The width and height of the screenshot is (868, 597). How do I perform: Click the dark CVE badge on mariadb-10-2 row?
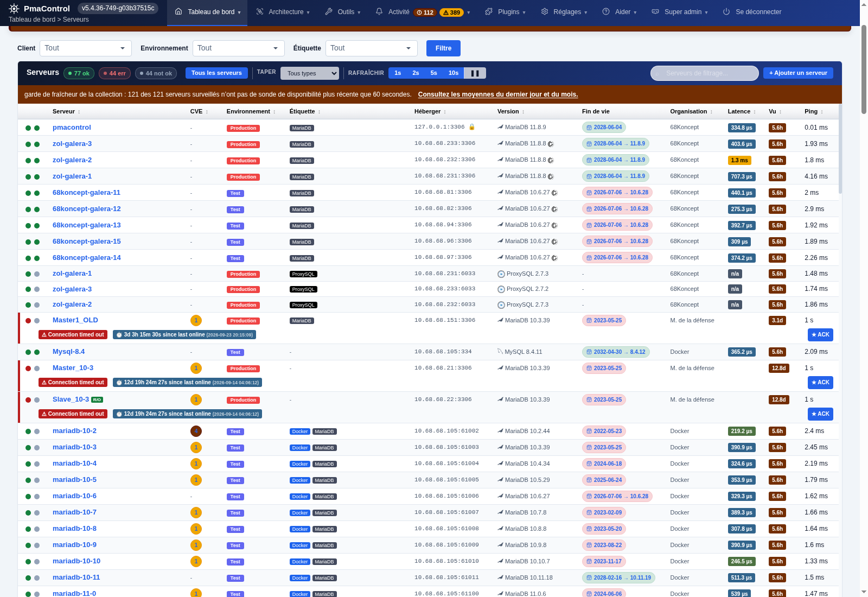pyautogui.click(x=196, y=431)
